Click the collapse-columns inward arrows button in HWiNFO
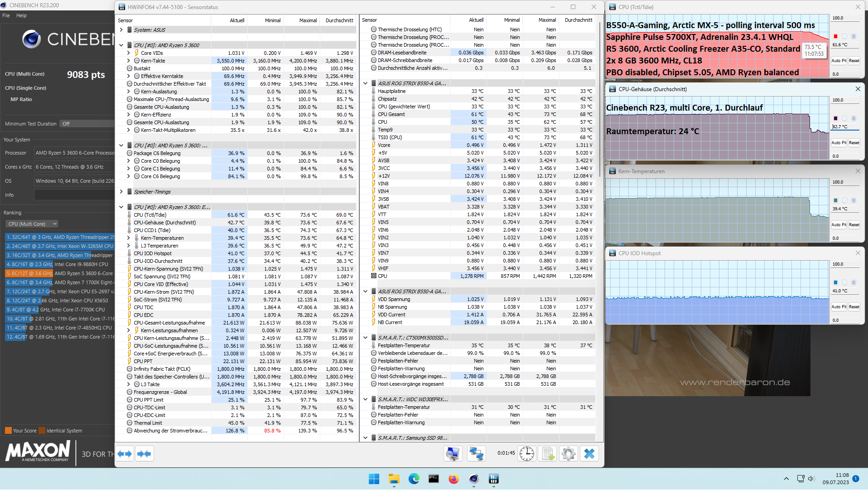Viewport: 868px width, 490px height. 144,454
